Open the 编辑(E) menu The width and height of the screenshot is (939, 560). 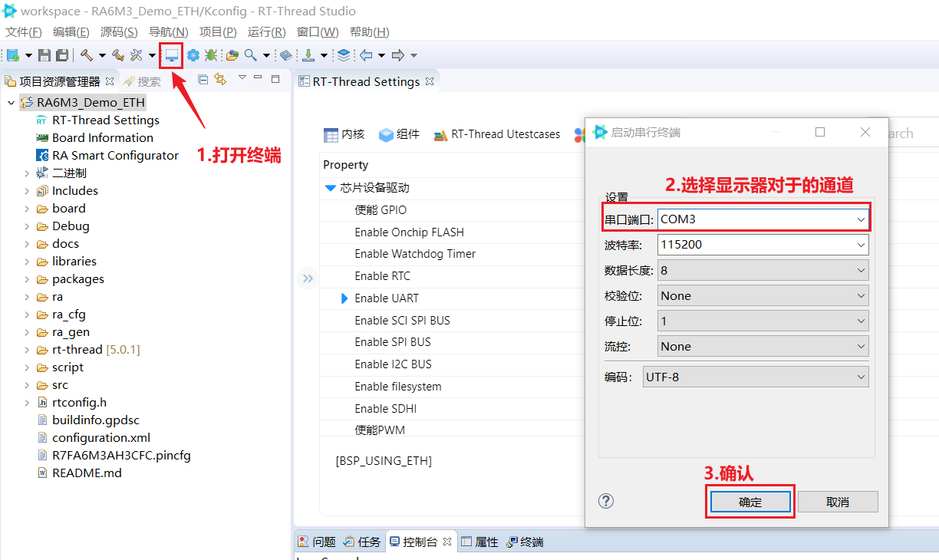click(71, 32)
